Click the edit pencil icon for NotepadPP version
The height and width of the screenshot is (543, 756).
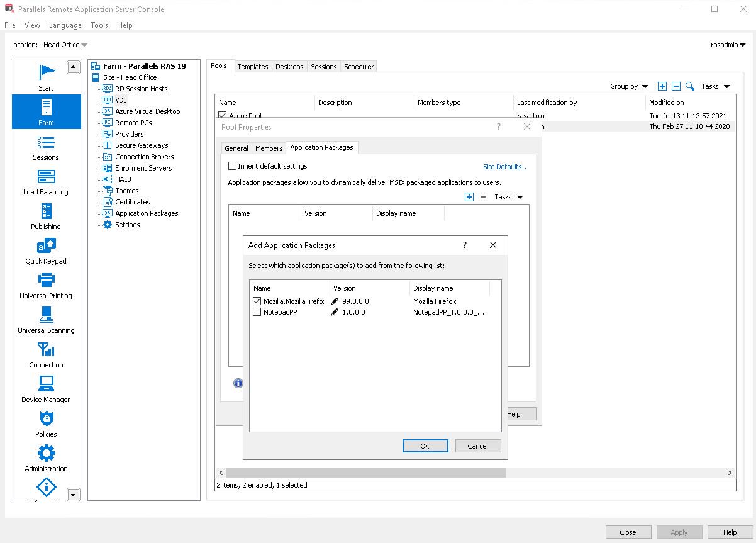pyautogui.click(x=335, y=312)
